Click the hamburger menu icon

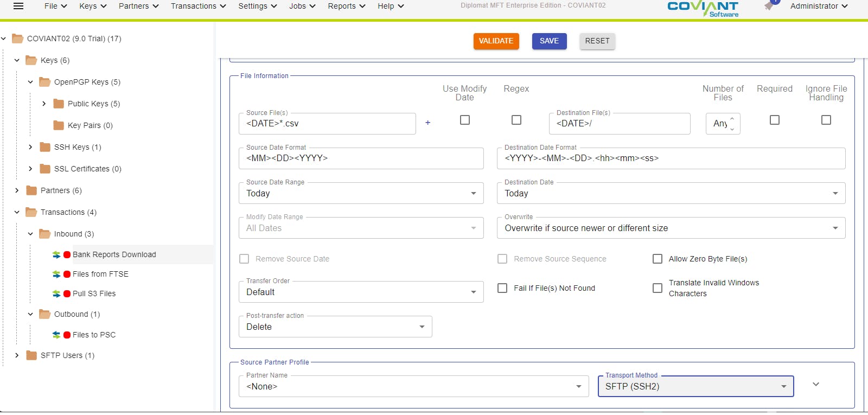[18, 7]
